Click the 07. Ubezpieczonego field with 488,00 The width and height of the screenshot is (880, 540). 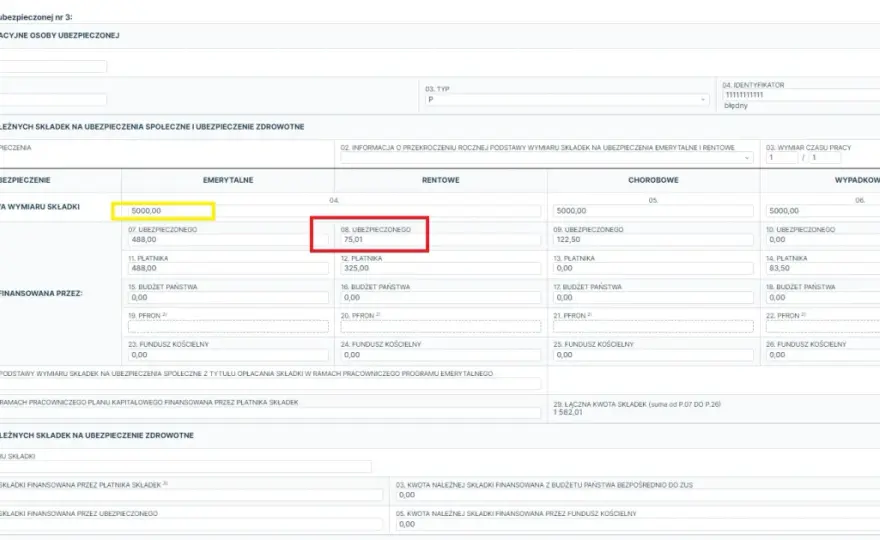point(228,240)
